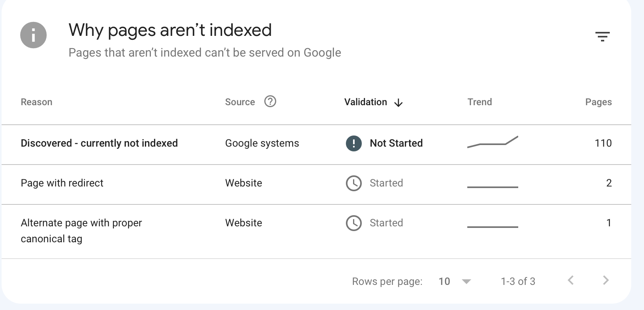The image size is (644, 310).
Task: Go to the previous page arrow
Action: coord(571,281)
